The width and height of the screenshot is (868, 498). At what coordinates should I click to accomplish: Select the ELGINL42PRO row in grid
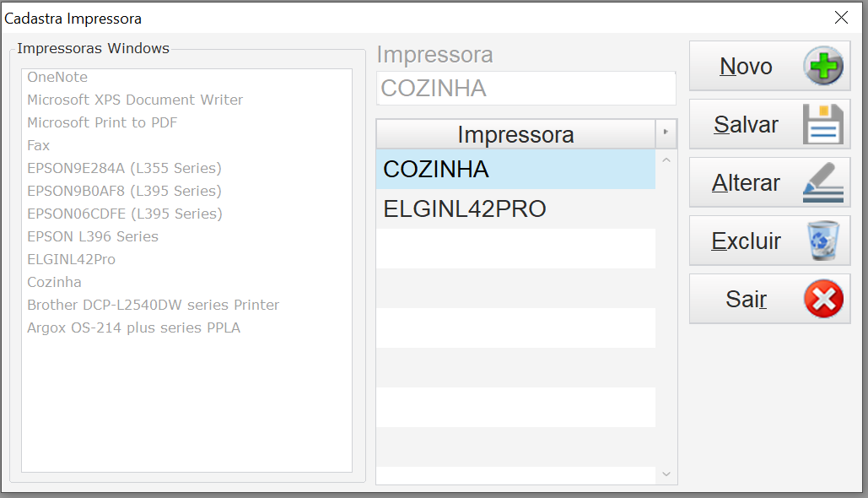515,209
